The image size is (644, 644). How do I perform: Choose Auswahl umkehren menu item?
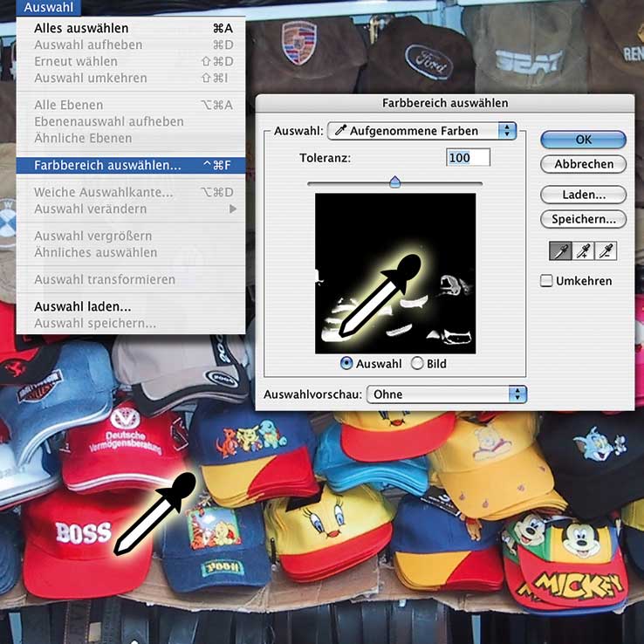[131, 78]
